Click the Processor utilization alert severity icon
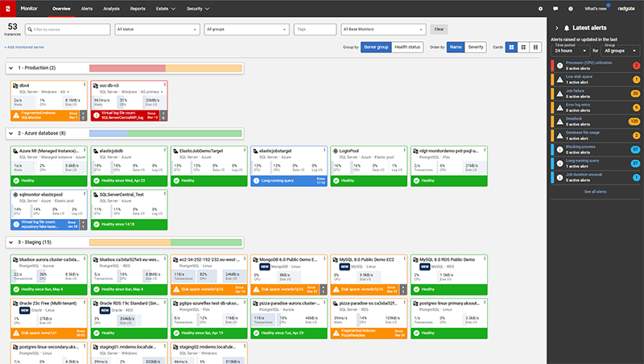This screenshot has width=644, height=364. click(x=559, y=65)
